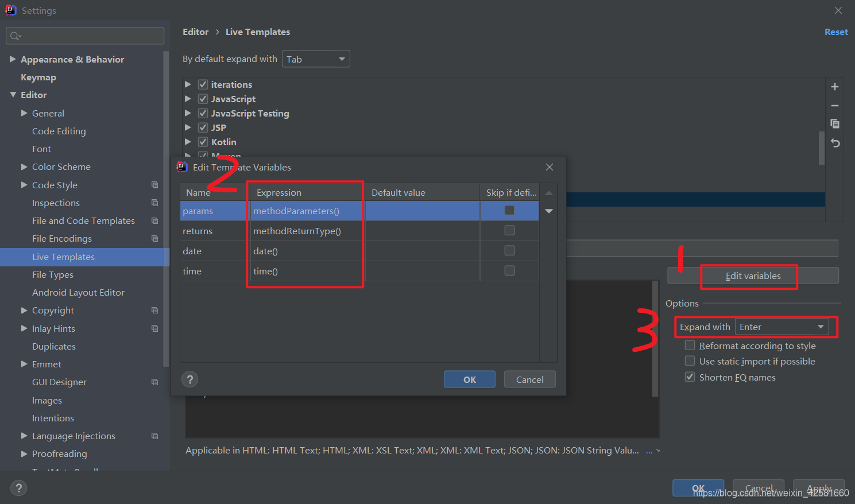Viewport: 855px width, 504px height.
Task: Confirm variables with dialog OK button
Action: click(x=470, y=379)
